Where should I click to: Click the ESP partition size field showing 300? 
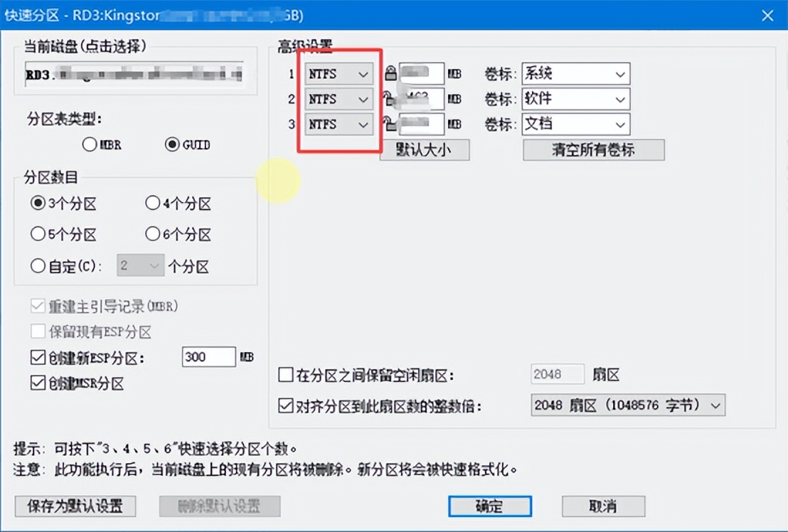[x=208, y=356]
